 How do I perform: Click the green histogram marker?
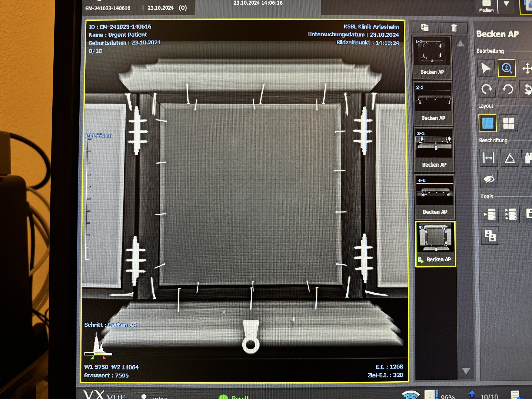[x=92, y=358]
